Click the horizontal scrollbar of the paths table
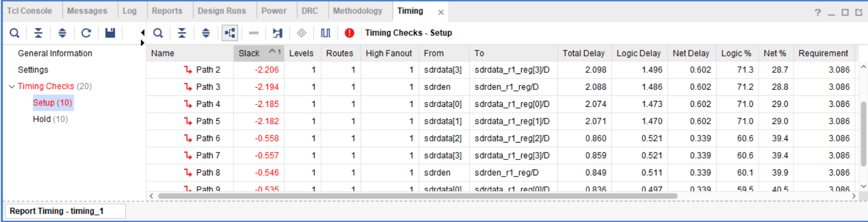The width and height of the screenshot is (868, 222). pyautogui.click(x=417, y=196)
